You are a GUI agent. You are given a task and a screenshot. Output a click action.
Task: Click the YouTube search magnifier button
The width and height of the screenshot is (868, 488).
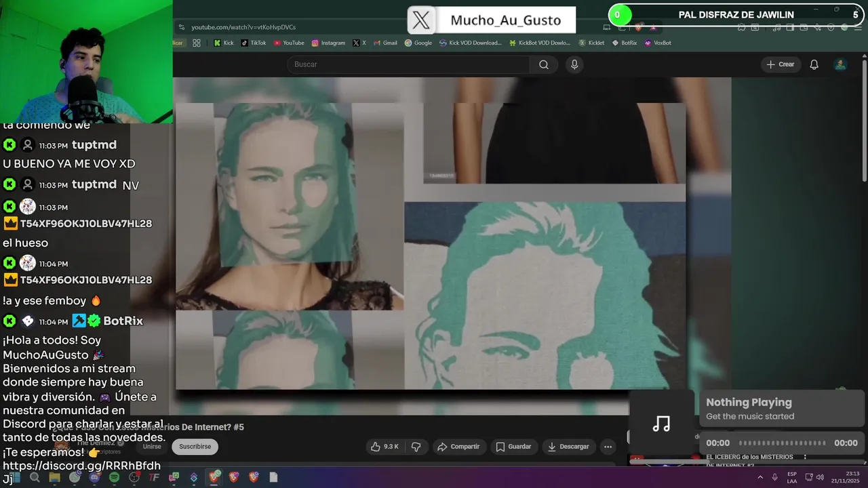[544, 64]
